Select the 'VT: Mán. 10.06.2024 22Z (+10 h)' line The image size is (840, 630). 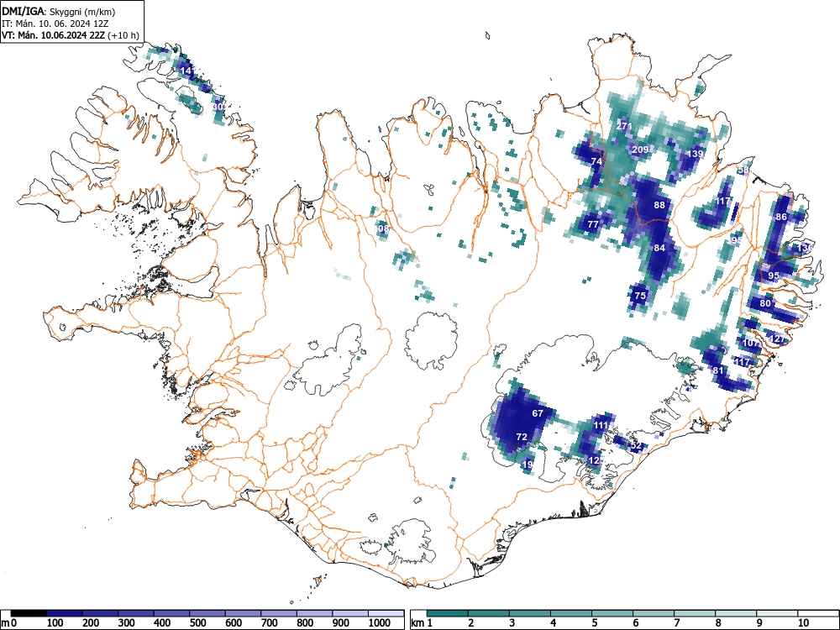[x=71, y=35]
